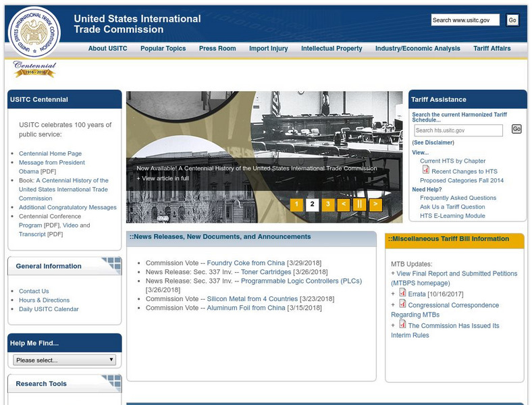Open Message from President Obama link
This screenshot has height=405, width=532.
click(52, 167)
